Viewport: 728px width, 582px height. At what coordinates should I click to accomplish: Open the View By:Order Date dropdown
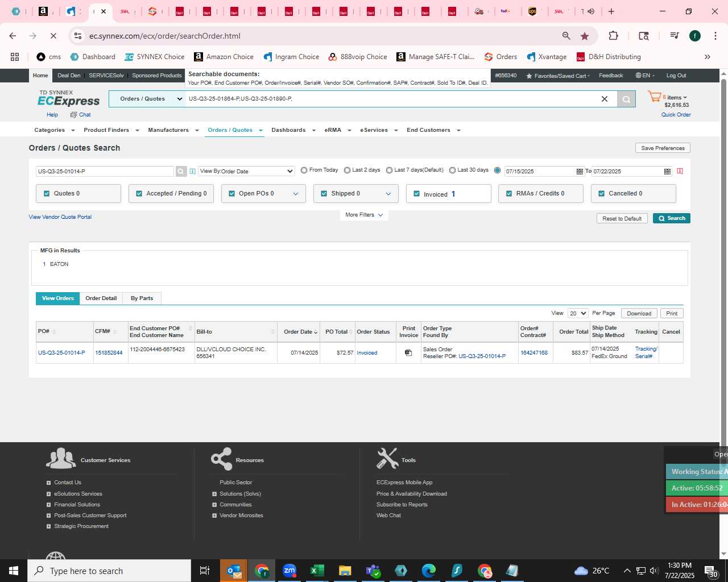(246, 171)
